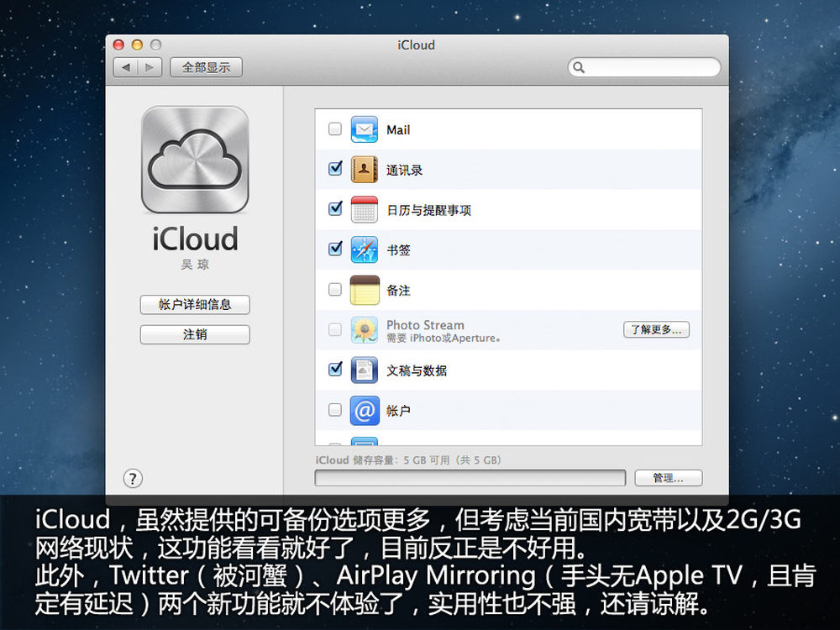Toggle the Photo Stream checkbox
Screen dimensions: 840x630
(x=335, y=329)
